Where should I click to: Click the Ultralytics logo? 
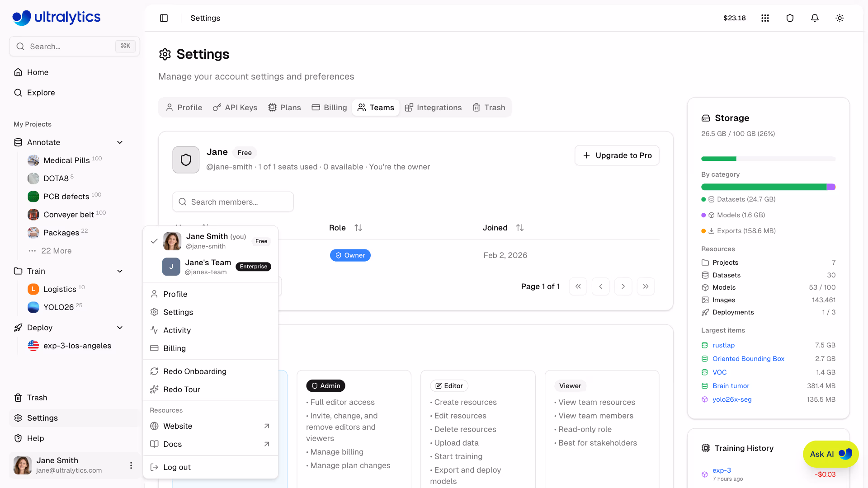click(x=57, y=17)
